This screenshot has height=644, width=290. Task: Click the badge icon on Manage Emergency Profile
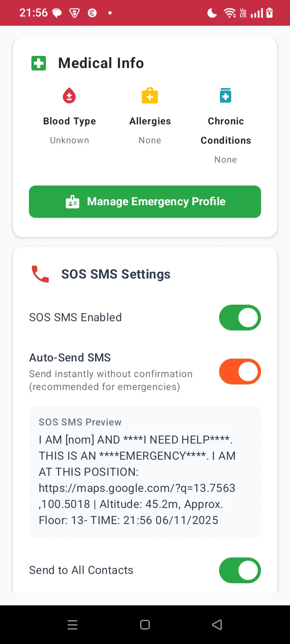click(x=72, y=201)
